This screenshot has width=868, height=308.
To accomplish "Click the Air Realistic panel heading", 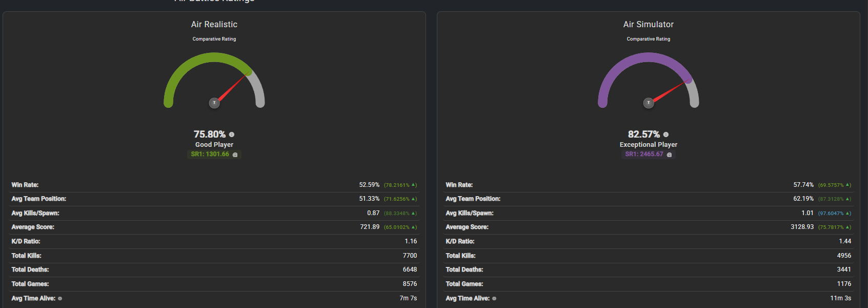I will coord(214,24).
